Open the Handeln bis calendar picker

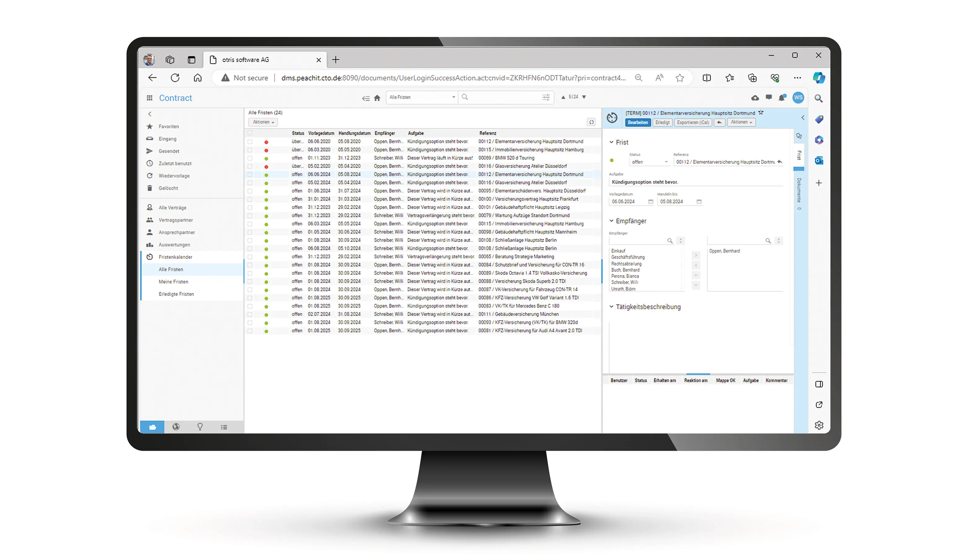699,201
